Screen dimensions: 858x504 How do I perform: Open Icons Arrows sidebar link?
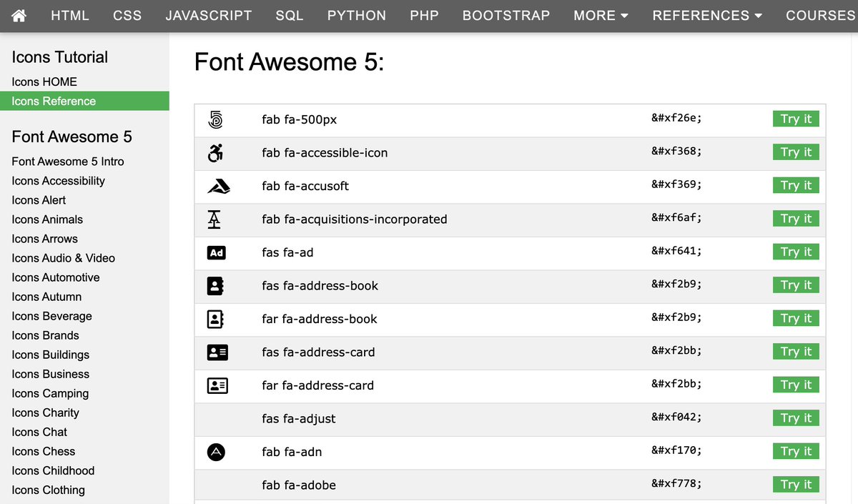[x=44, y=239]
